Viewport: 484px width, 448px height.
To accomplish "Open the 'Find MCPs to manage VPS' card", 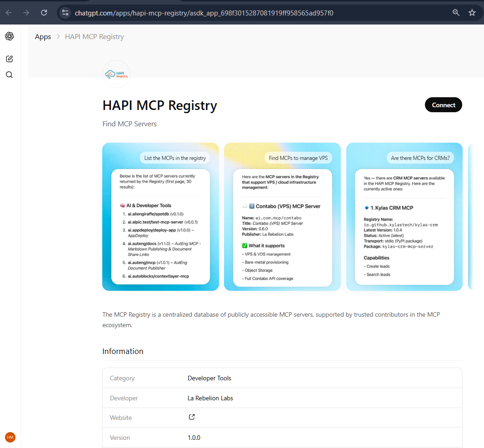I will tap(282, 217).
